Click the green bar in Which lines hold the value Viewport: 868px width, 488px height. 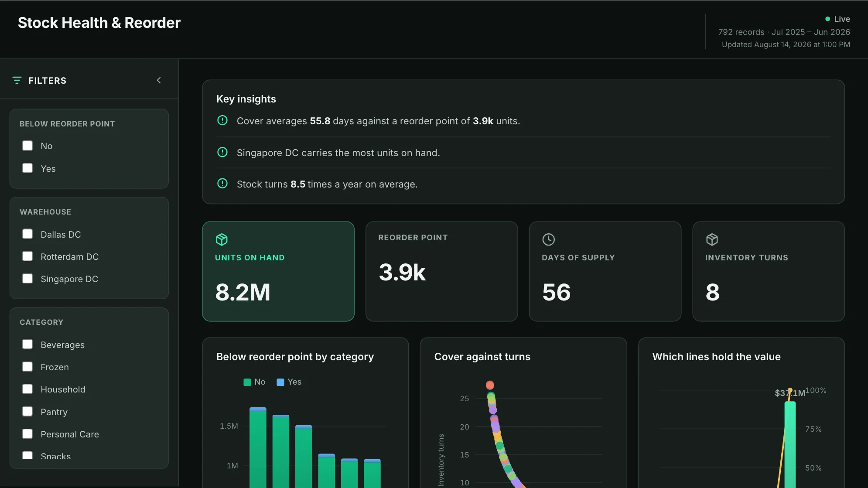click(x=790, y=444)
